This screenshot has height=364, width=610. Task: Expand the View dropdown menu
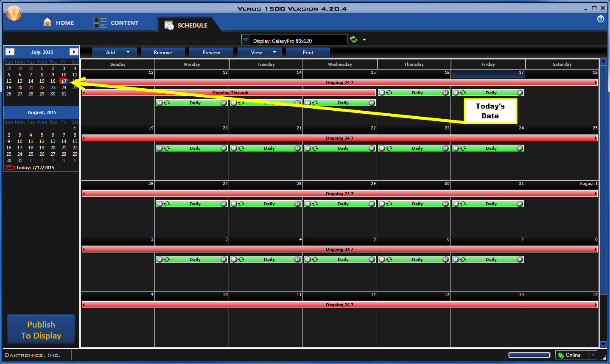click(x=274, y=52)
